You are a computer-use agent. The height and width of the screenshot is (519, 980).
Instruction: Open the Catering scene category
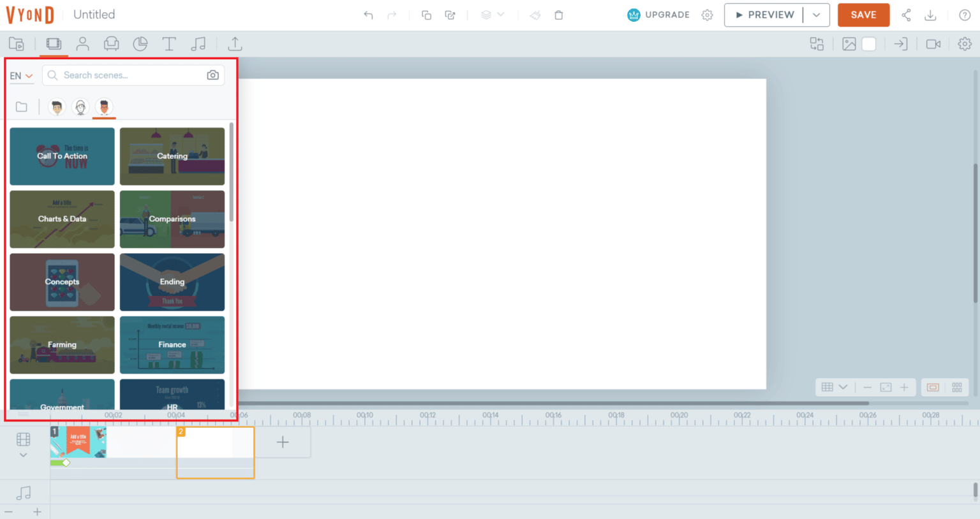coord(172,156)
